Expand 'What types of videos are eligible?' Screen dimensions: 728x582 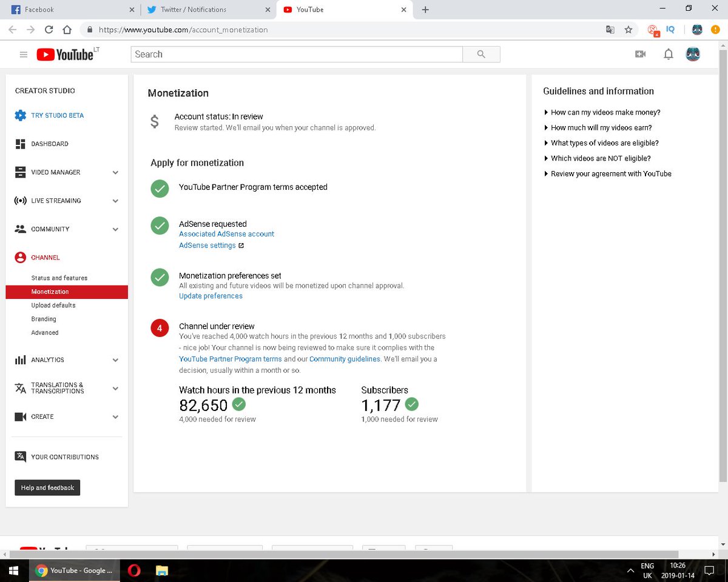tap(601, 143)
